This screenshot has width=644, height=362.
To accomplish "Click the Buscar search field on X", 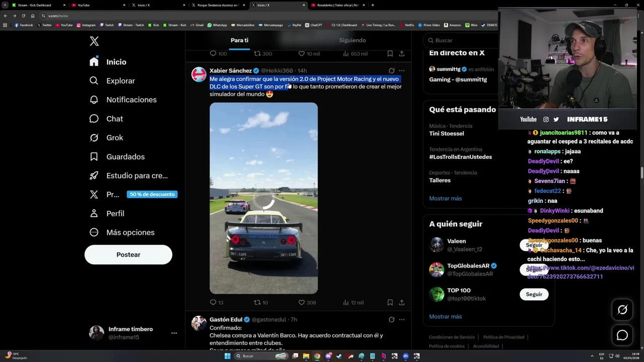I will pos(459,40).
